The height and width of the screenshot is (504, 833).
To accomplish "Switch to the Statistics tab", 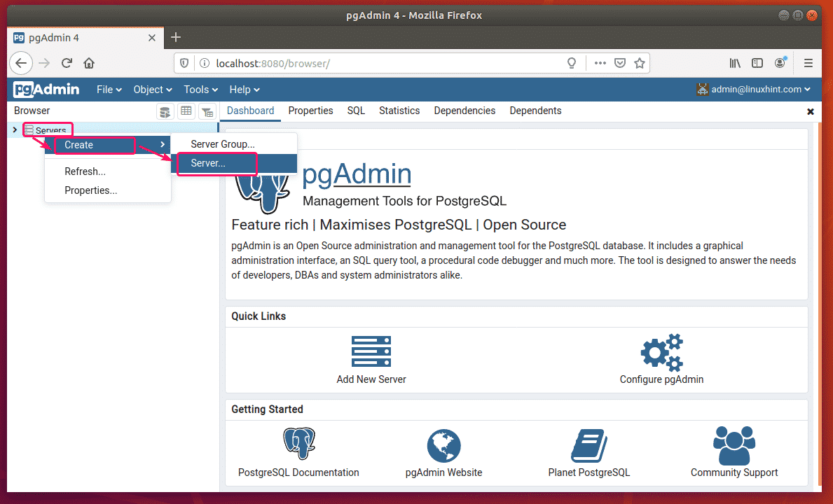I will click(x=399, y=111).
